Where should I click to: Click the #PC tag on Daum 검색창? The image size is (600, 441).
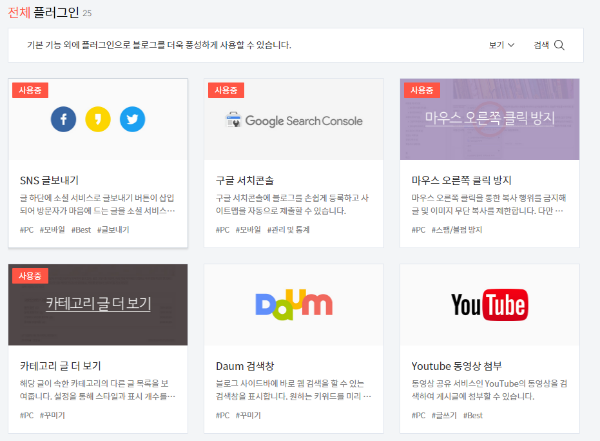click(223, 415)
